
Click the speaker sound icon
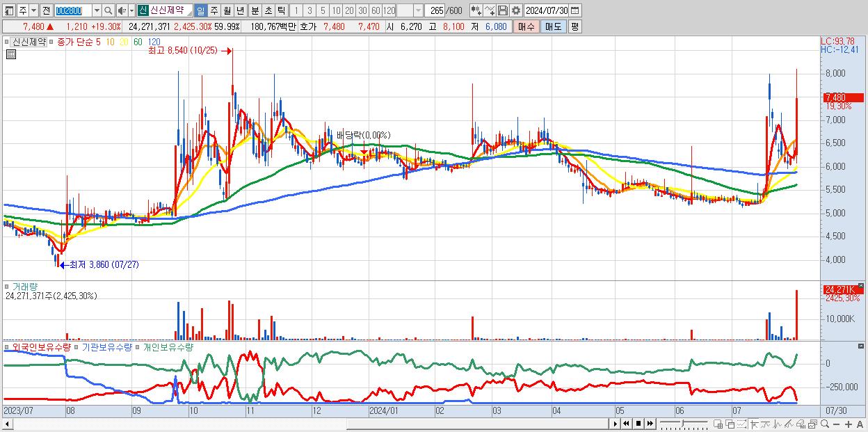point(122,10)
